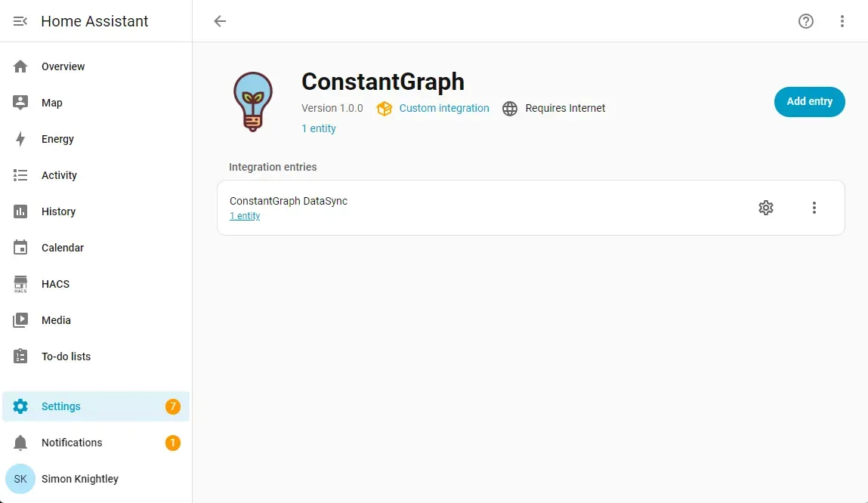Open Simon Knightley's profile
Image resolution: width=868 pixels, height=503 pixels.
pos(20,479)
